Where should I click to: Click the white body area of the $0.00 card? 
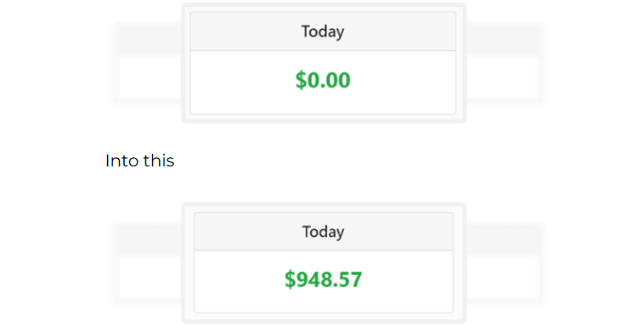(323, 82)
